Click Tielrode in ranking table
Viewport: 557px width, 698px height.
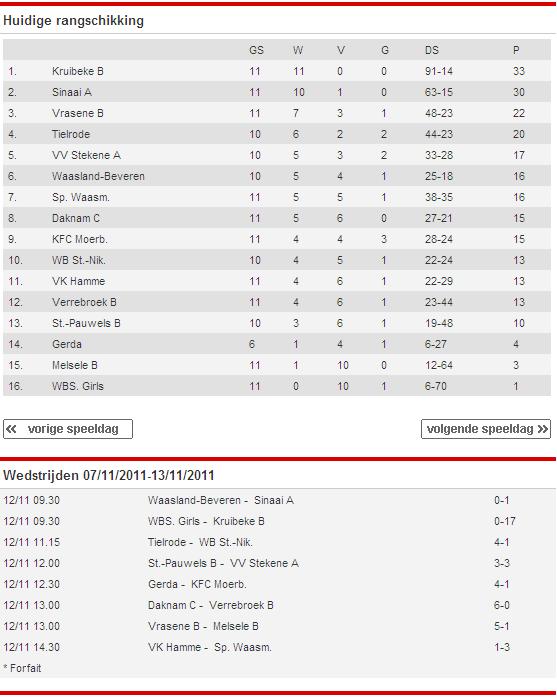point(71,134)
